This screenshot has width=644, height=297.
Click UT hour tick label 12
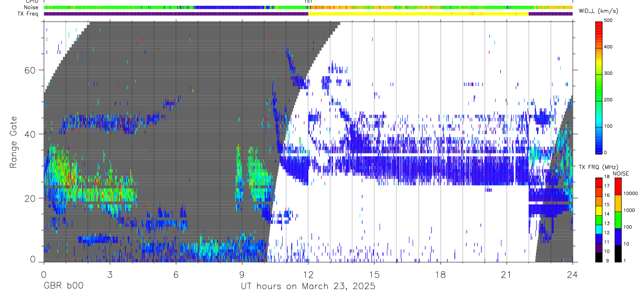tap(308, 274)
